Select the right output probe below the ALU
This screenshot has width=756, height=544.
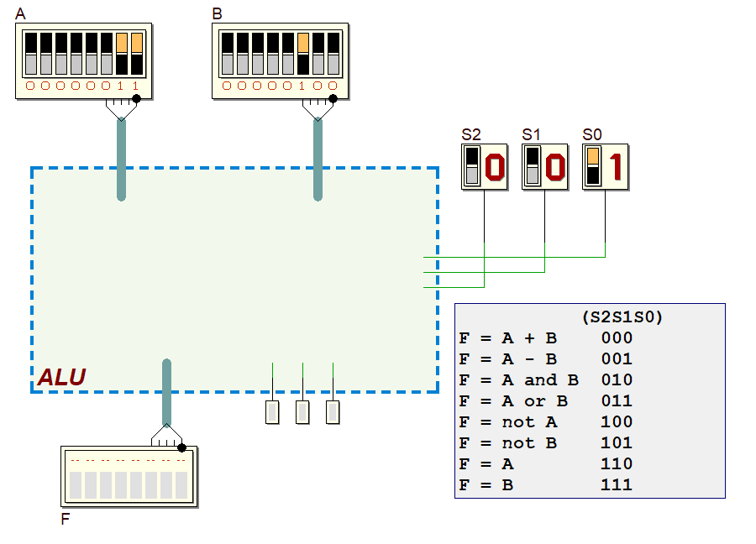point(333,412)
